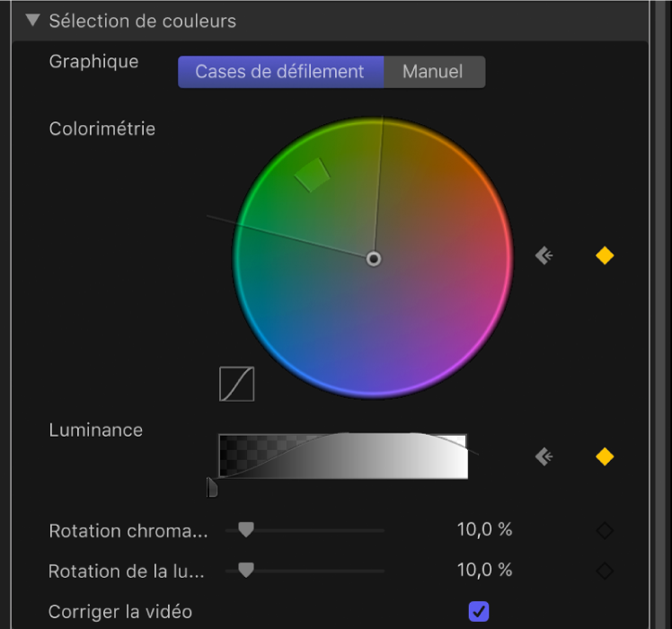Switch graph mode to Manuel

click(x=433, y=72)
